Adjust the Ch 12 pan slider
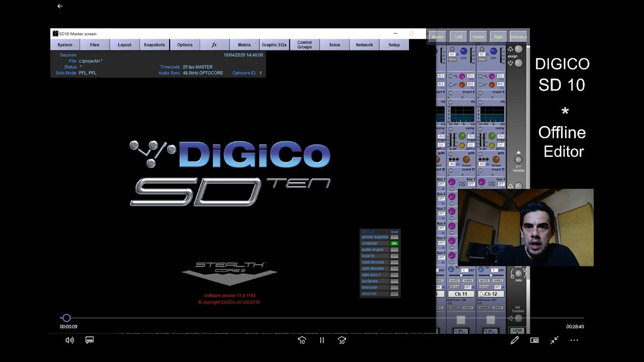This screenshot has width=644, height=362. [x=491, y=275]
